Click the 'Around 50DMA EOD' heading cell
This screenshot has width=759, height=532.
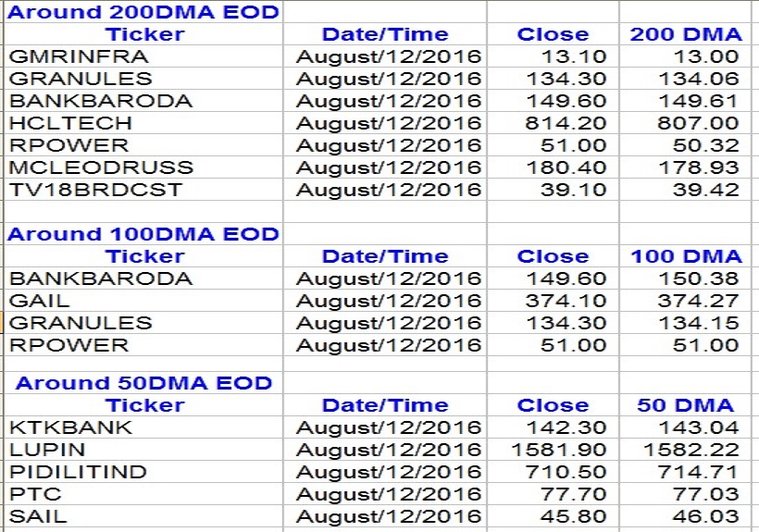143,383
